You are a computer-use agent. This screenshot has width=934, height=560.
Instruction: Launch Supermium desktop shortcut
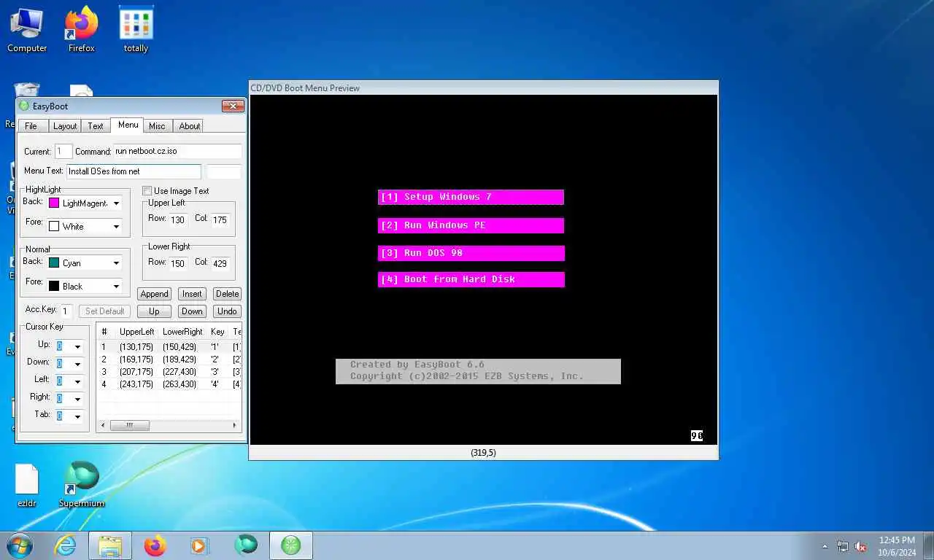point(81,484)
